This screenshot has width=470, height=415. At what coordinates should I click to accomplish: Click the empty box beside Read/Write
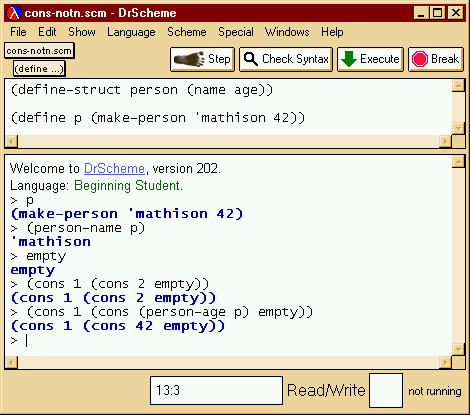coord(386,390)
